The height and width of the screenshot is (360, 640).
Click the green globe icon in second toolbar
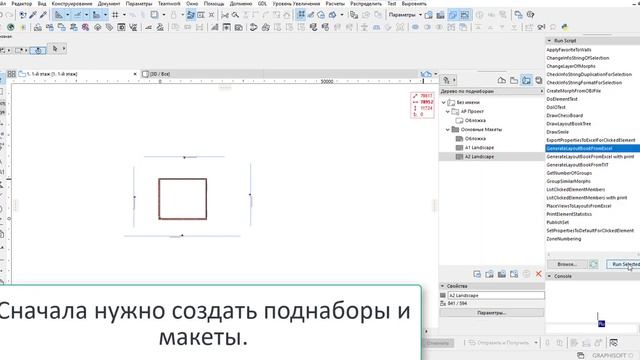pyautogui.click(x=11, y=27)
